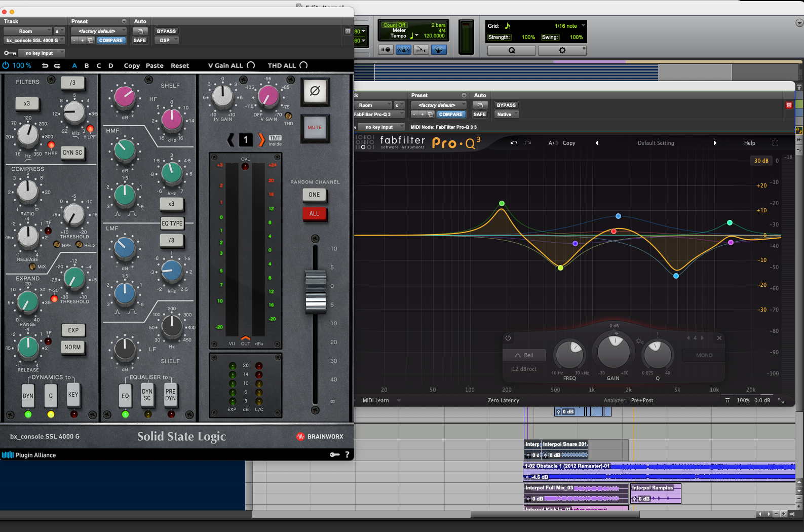Open the bx_console help question mark
804x532 pixels.
click(347, 454)
